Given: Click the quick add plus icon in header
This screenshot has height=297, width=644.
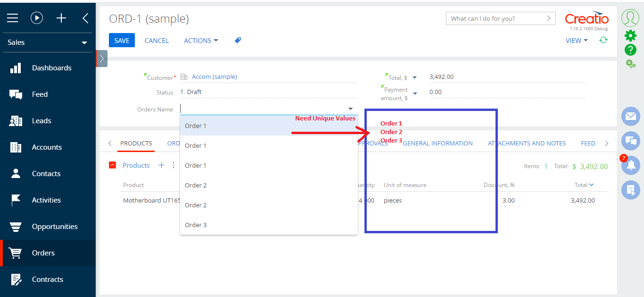Looking at the screenshot, I should 61,18.
